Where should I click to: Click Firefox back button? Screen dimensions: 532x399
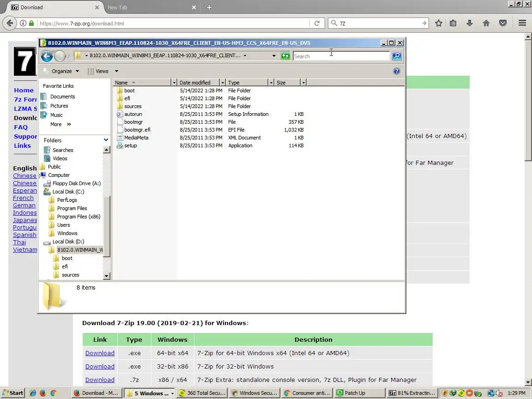(x=10, y=23)
